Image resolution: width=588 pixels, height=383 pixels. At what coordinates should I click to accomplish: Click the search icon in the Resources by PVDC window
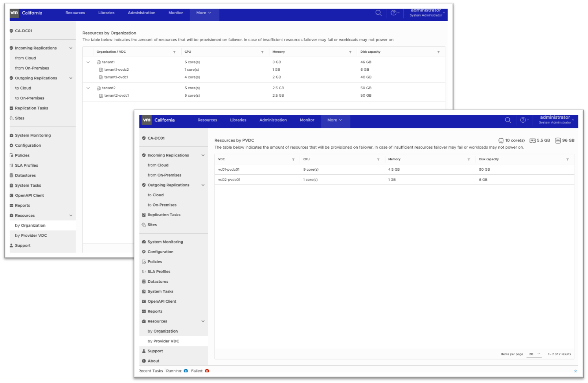click(x=508, y=120)
